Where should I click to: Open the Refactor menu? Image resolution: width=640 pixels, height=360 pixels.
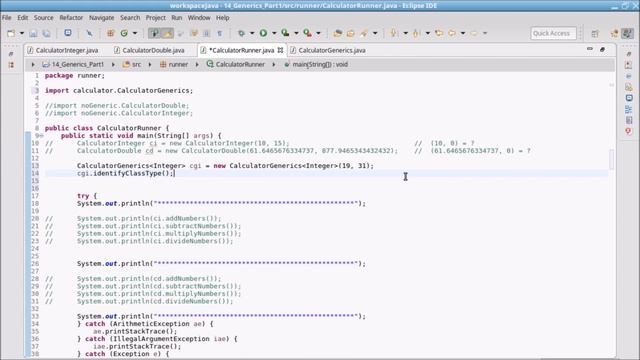point(71,18)
